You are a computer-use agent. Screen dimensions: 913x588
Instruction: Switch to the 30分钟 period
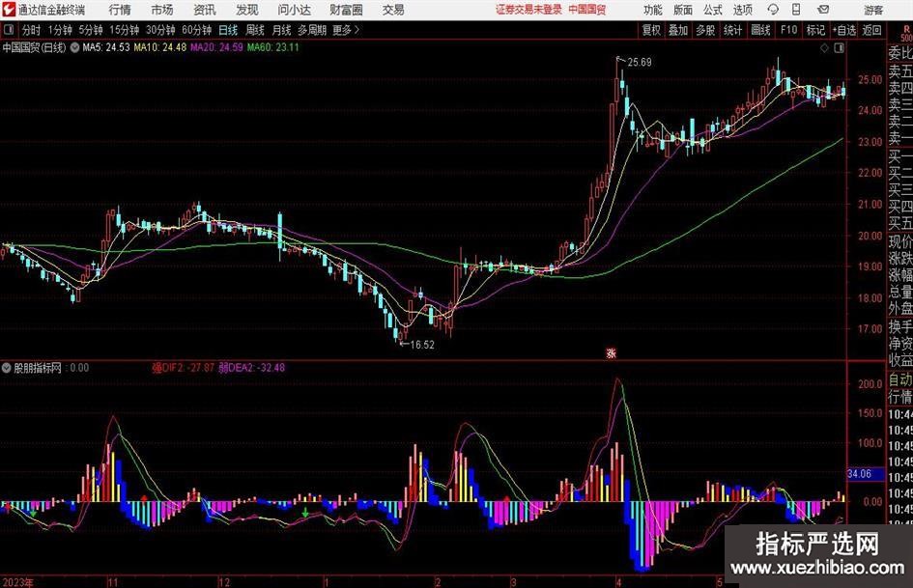pos(160,30)
